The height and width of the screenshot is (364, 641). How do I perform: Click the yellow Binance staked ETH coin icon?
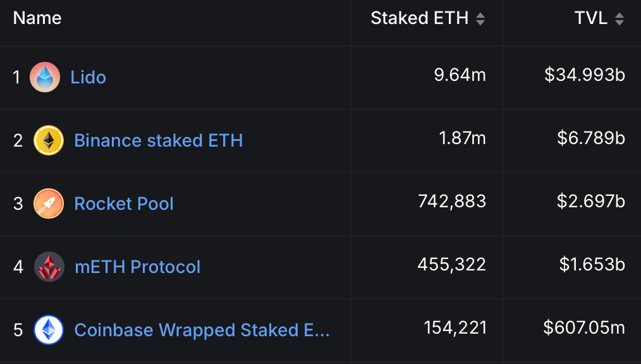[49, 140]
